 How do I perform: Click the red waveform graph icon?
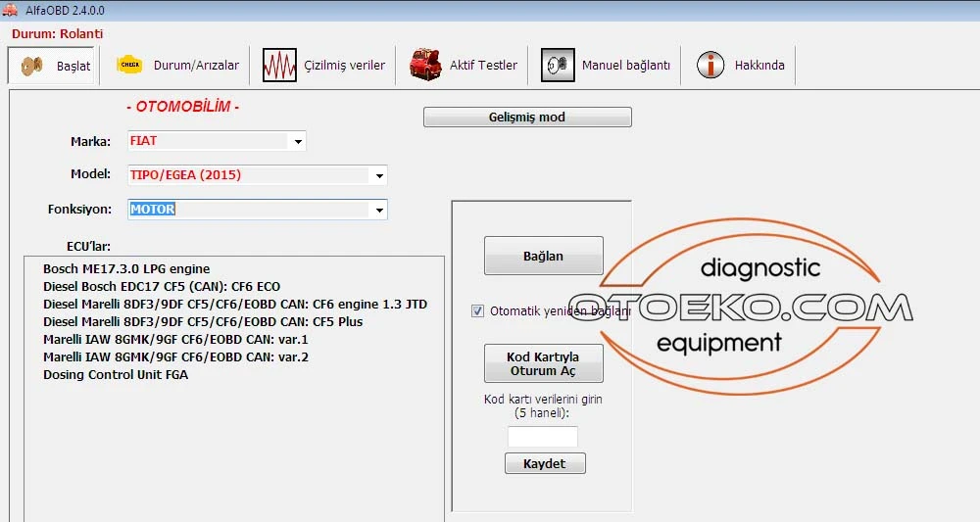pyautogui.click(x=279, y=65)
